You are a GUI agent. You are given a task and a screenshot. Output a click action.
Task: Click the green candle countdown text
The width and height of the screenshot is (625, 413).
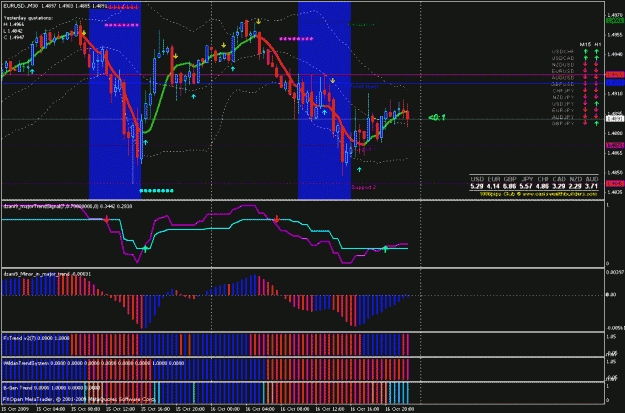436,117
